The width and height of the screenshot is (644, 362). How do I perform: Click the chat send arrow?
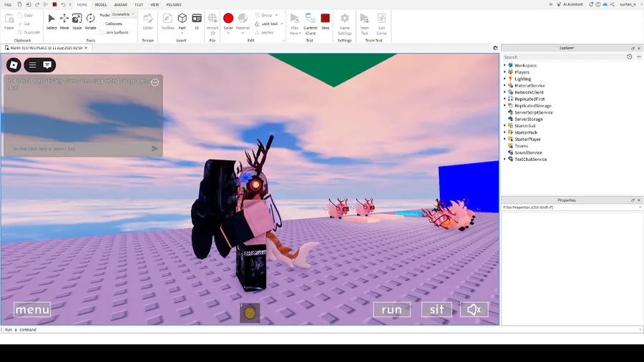(155, 149)
